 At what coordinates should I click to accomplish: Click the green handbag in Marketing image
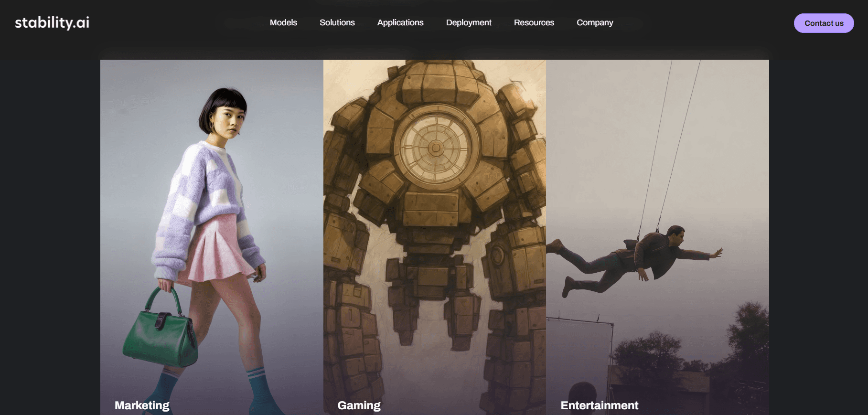click(x=160, y=334)
